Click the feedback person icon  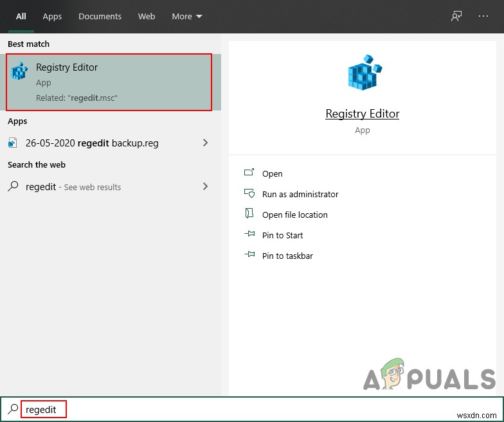pyautogui.click(x=456, y=16)
